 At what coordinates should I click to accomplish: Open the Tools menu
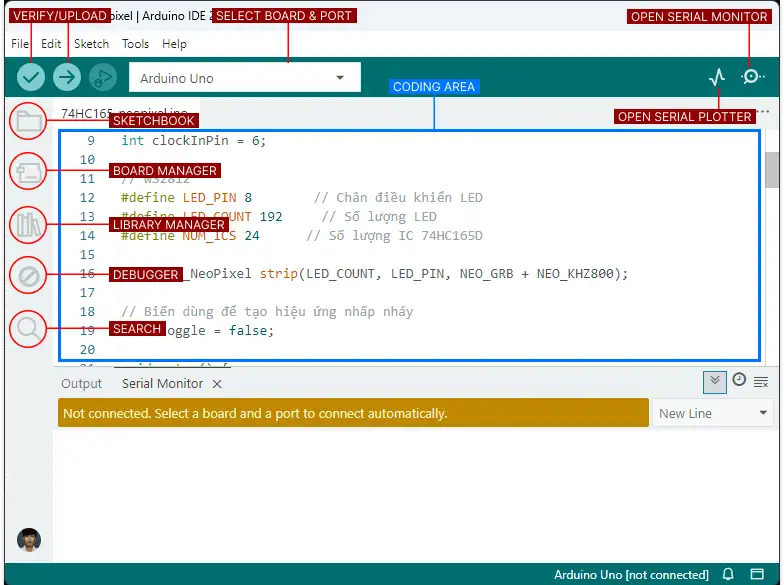click(136, 44)
